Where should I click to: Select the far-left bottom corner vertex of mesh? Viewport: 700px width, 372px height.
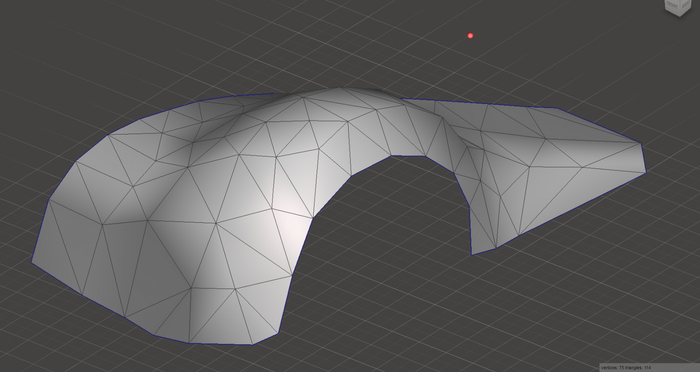pos(32,262)
